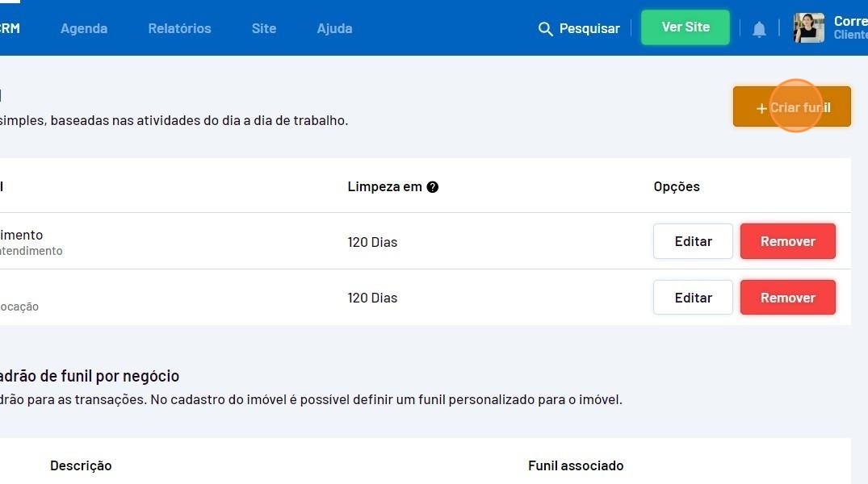Image resolution: width=868 pixels, height=484 pixels.
Task: Click the account name beside the avatar
Action: click(x=850, y=27)
